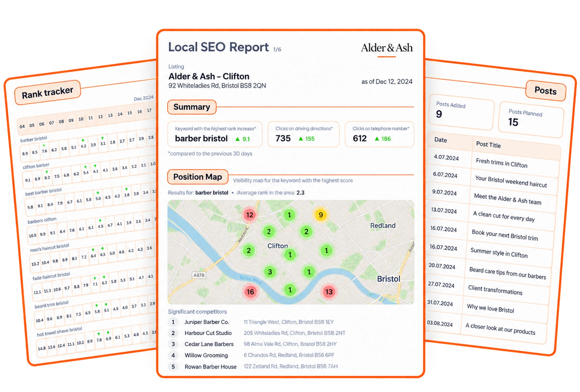Image resolution: width=580 pixels, height=392 pixels.
Task: Click the 'hot towel shave bristol' keyword row
Action: click(x=59, y=332)
